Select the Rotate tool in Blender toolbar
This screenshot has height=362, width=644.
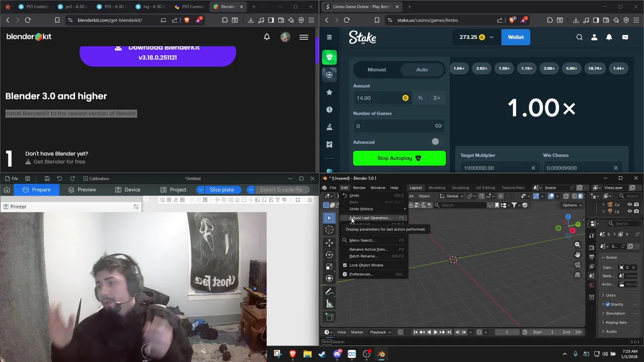tap(330, 255)
